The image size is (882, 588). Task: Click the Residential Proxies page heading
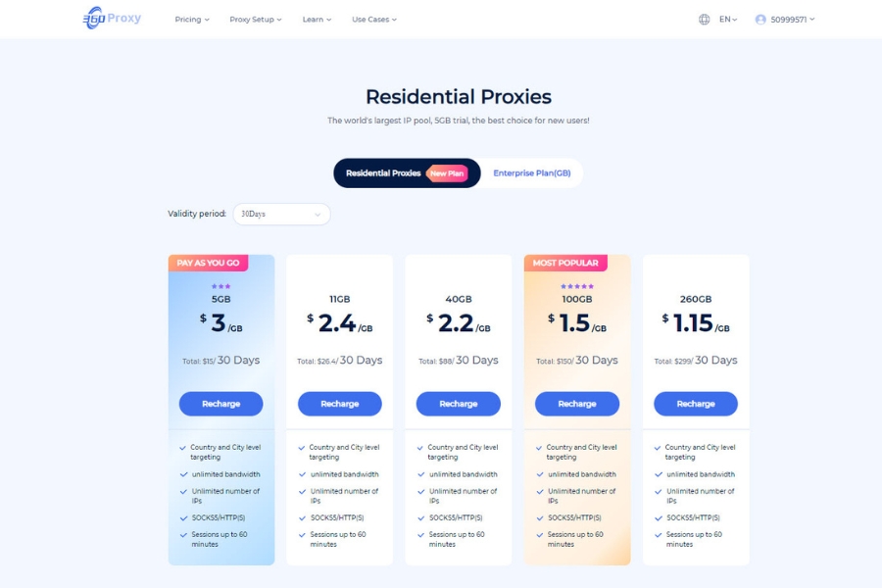(459, 97)
